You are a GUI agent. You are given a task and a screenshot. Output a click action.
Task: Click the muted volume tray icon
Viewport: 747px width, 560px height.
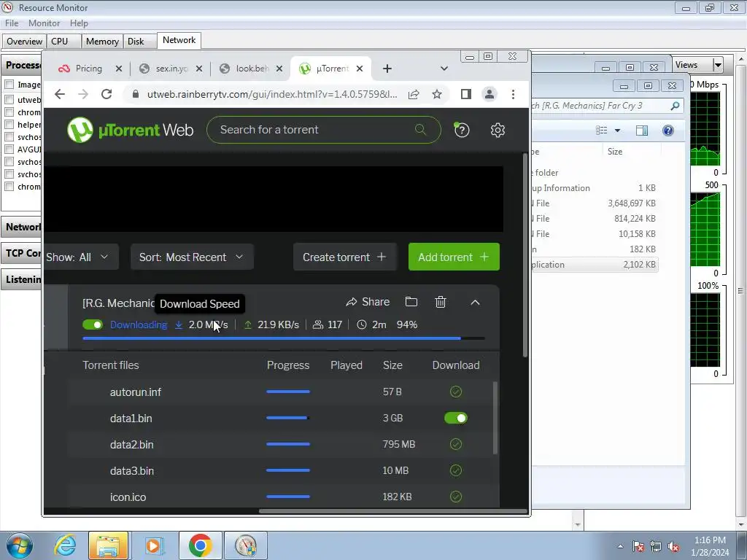673,546
